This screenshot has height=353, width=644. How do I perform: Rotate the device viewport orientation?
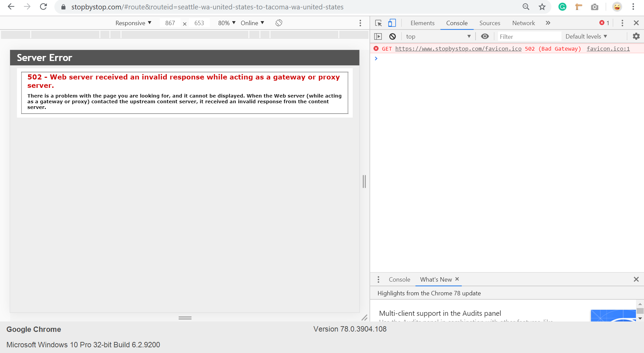279,23
